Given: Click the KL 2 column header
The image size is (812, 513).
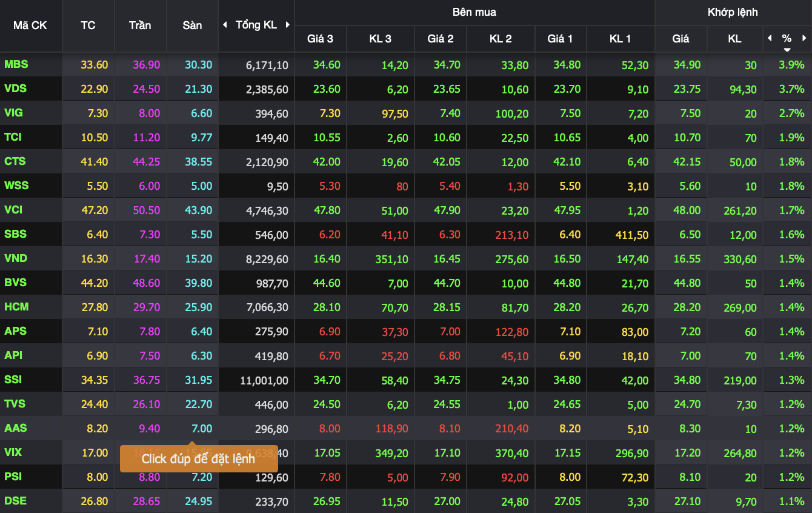Looking at the screenshot, I should [501, 39].
